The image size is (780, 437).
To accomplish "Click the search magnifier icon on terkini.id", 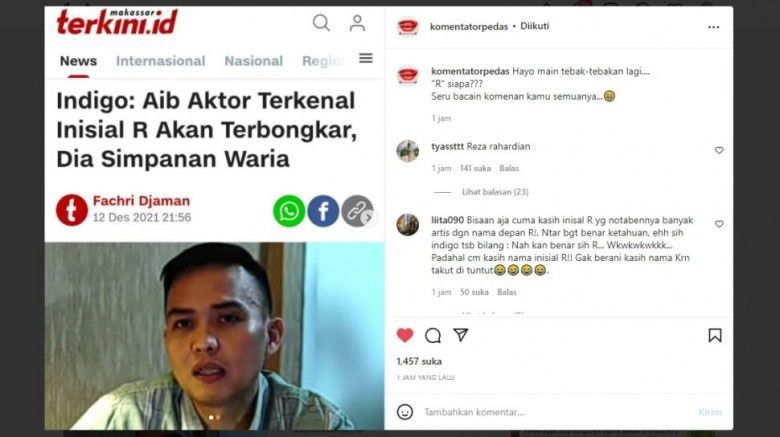I will point(321,23).
